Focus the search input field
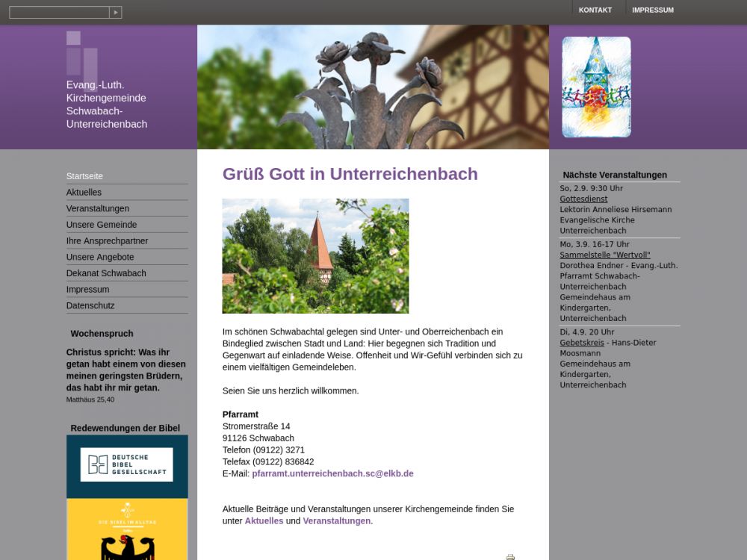 [59, 12]
